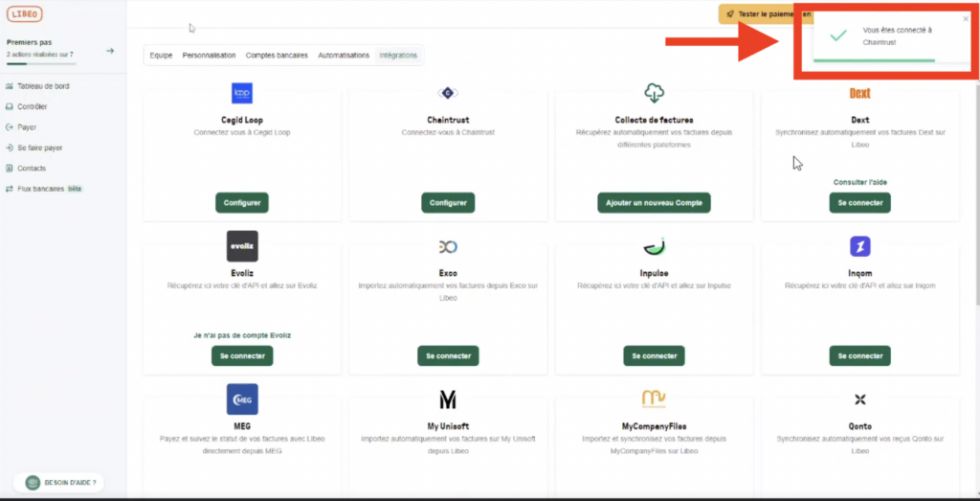Close the Chaintrust connection notification

966,19
